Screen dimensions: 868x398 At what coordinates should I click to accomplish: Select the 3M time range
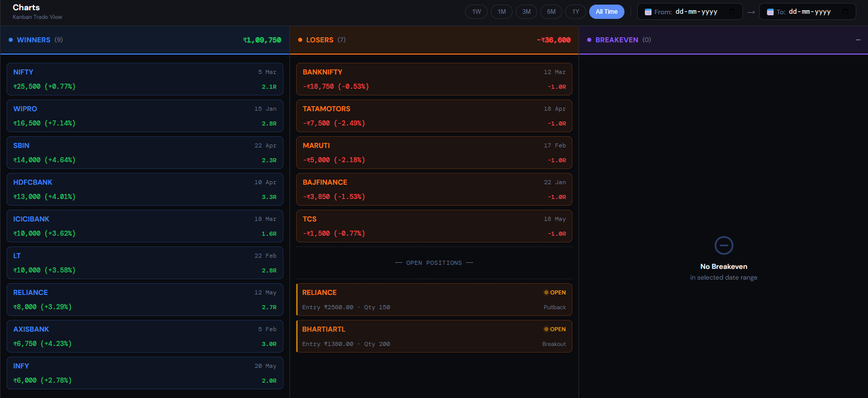point(526,12)
